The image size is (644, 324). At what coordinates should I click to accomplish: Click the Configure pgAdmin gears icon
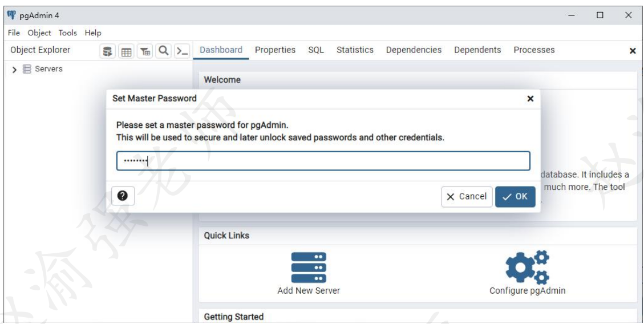point(528,267)
